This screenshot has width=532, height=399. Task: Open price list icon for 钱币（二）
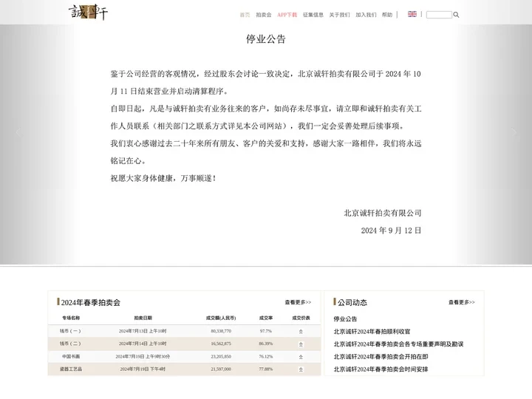click(301, 344)
